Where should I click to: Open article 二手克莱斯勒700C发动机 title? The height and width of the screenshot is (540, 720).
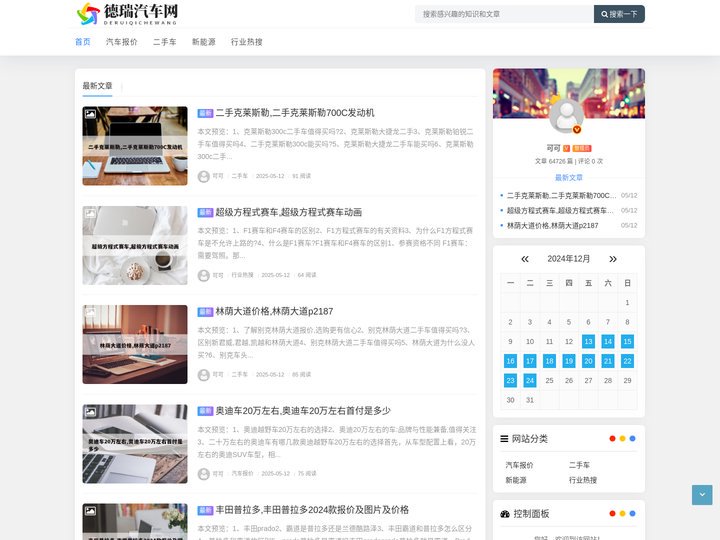[295, 112]
